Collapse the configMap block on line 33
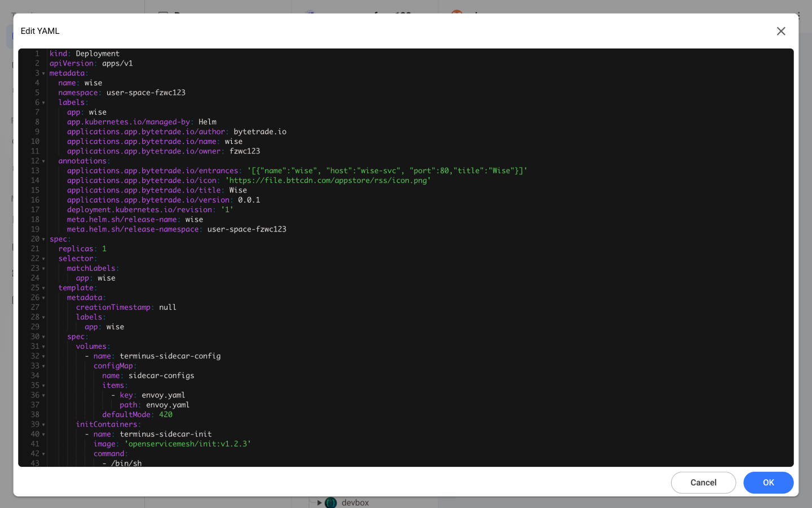This screenshot has height=508, width=812. 43,366
